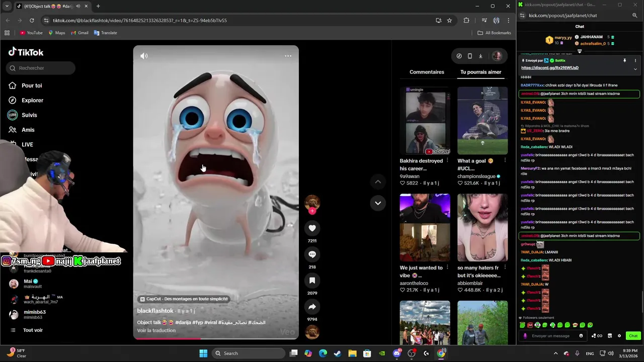Click the phone app icon in top pill
Viewport: 644px width, 362px height.
(x=469, y=56)
